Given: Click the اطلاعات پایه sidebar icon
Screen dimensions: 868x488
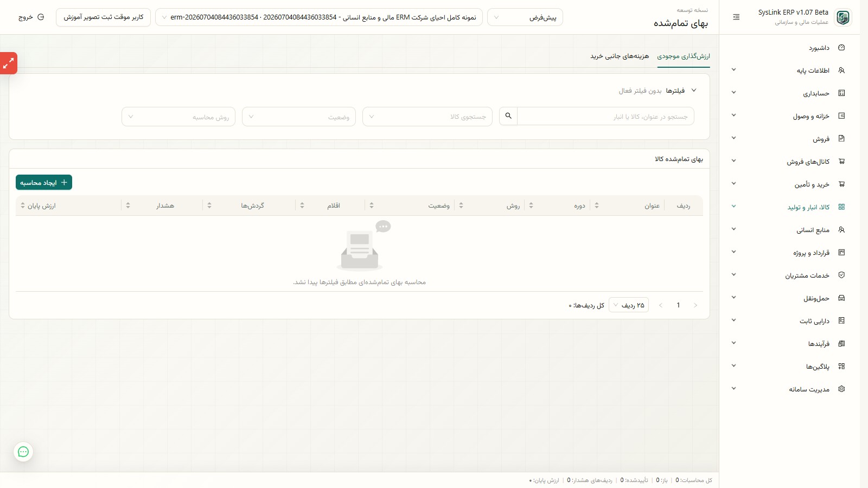Looking at the screenshot, I should point(841,70).
